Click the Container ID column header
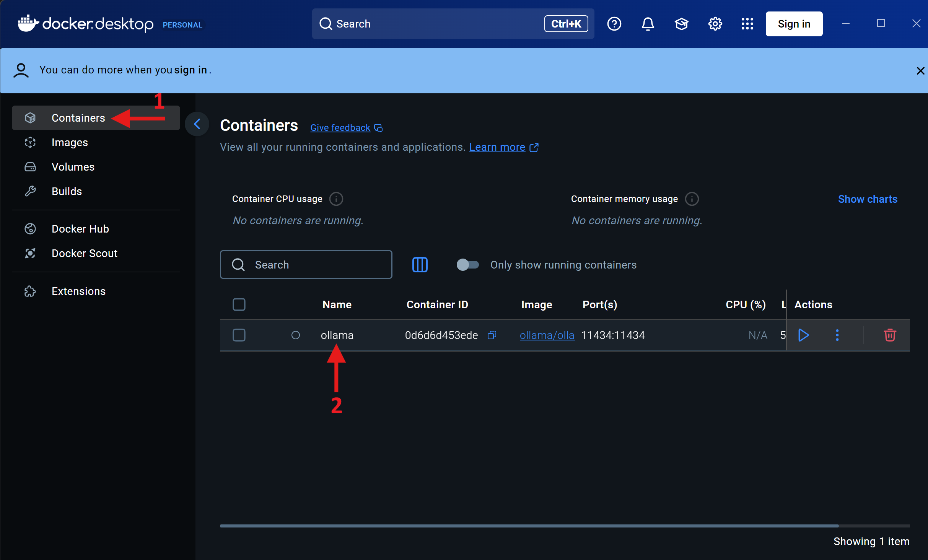Screen dimensions: 928x560 click(437, 304)
